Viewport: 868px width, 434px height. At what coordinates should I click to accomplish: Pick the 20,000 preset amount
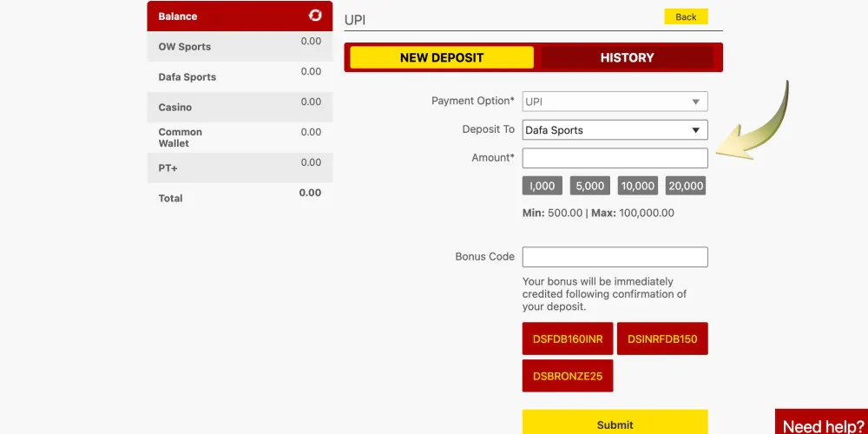[x=686, y=186]
